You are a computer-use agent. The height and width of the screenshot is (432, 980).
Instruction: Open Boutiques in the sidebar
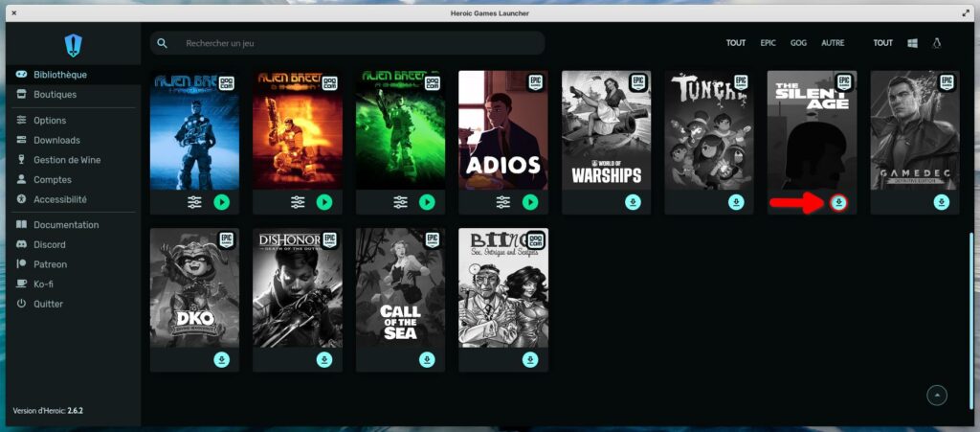pyautogui.click(x=55, y=95)
